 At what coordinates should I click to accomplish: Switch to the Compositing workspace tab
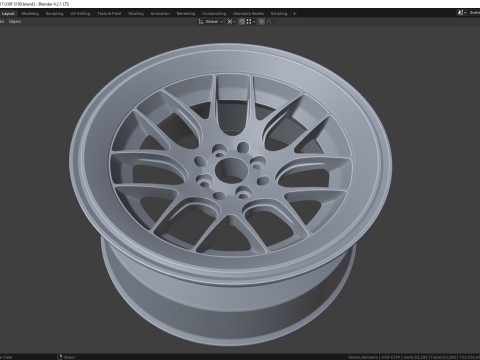[214, 14]
